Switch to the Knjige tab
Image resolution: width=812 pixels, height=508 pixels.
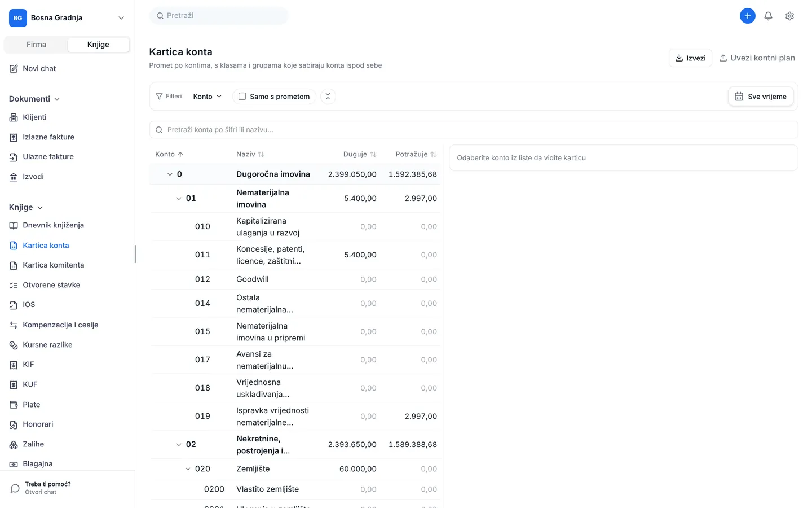(x=98, y=45)
